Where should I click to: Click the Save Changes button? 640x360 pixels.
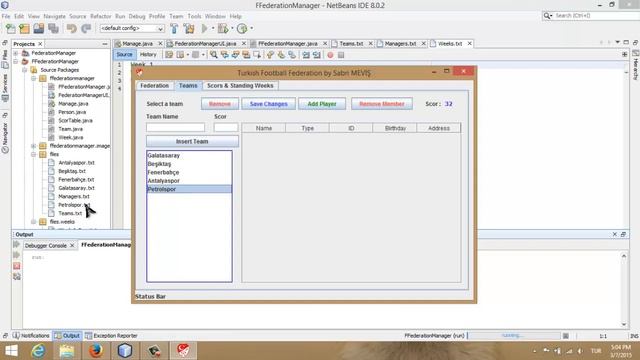(269, 104)
